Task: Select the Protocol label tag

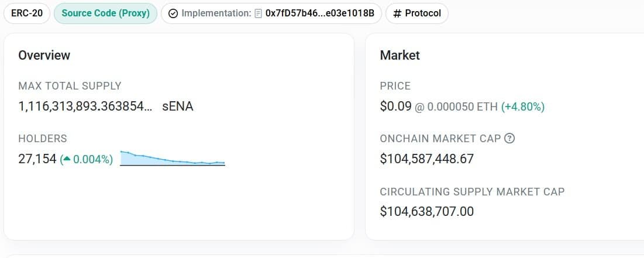Action: point(417,13)
